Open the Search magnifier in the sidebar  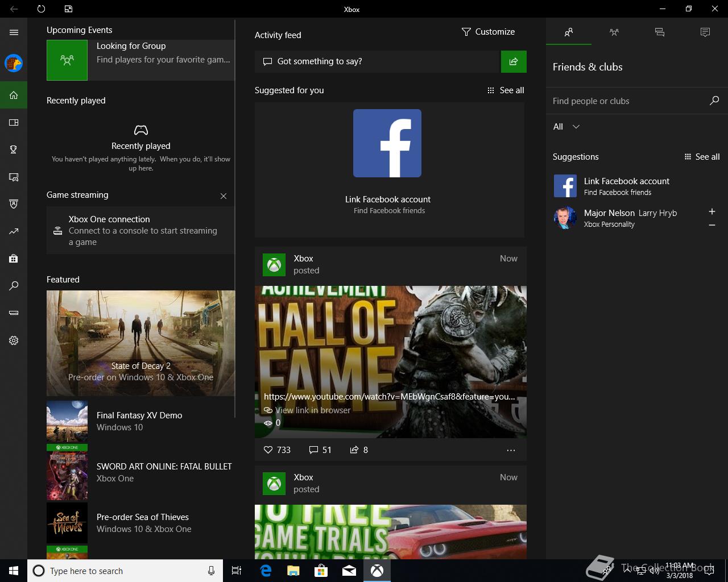[14, 286]
